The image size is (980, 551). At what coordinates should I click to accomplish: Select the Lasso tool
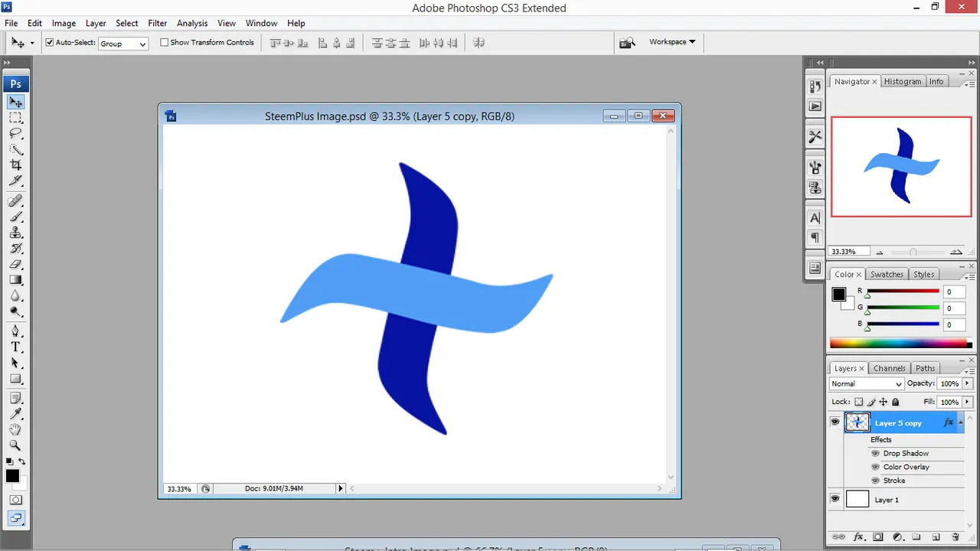pyautogui.click(x=15, y=133)
